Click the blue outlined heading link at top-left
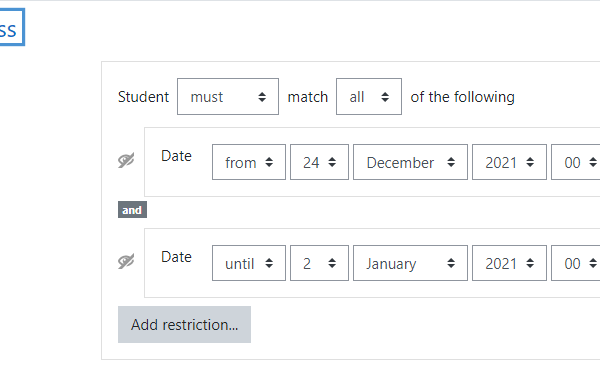This screenshot has width=600, height=371. (11, 27)
